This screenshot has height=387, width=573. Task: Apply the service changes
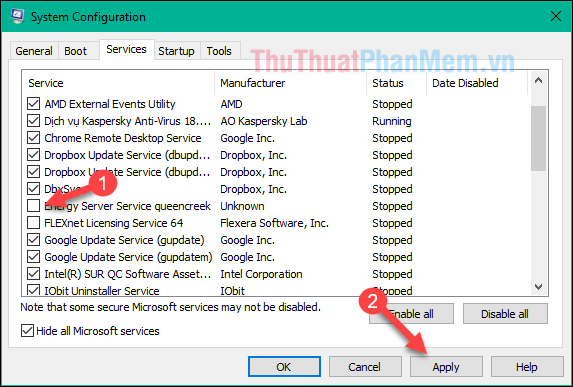[446, 367]
